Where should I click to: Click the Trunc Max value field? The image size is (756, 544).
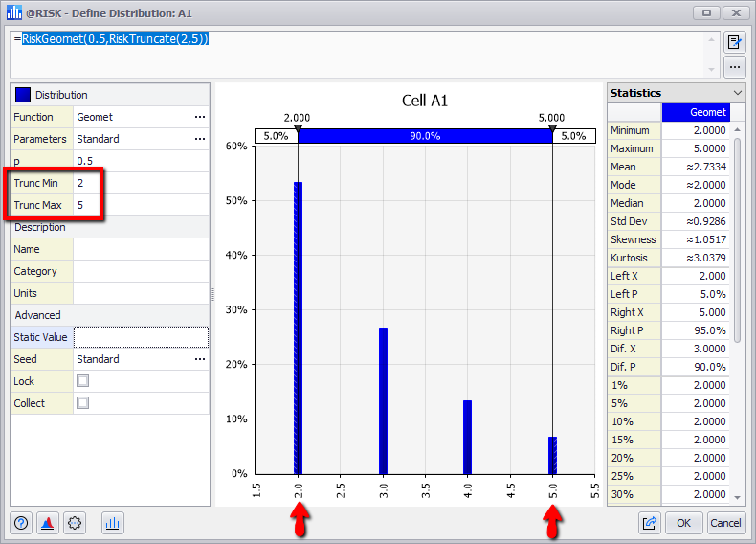pyautogui.click(x=140, y=205)
